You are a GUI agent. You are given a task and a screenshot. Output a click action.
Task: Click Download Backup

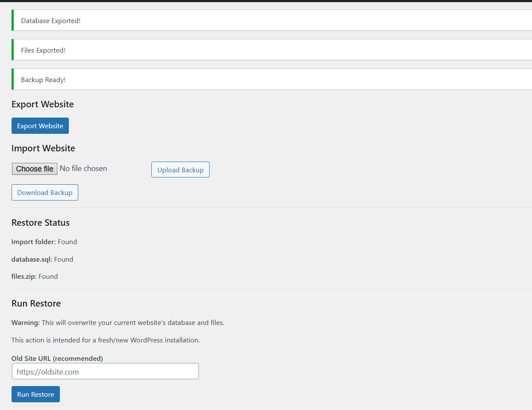pyautogui.click(x=44, y=192)
